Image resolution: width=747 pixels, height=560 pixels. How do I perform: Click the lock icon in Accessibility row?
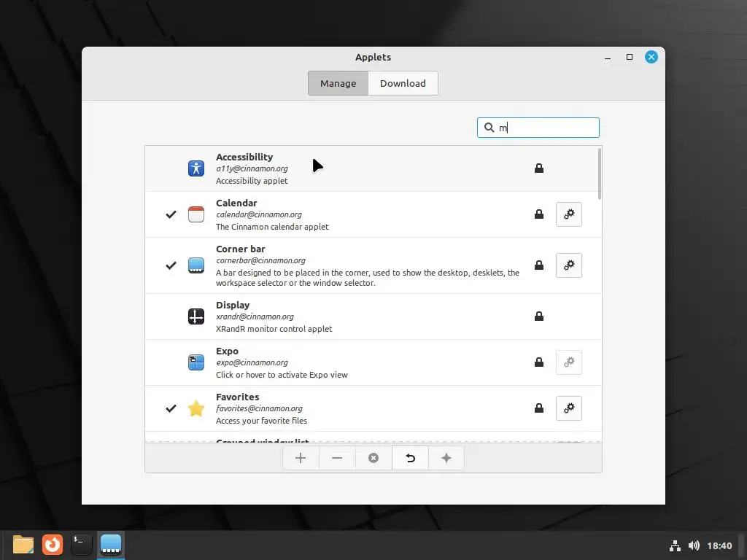click(x=539, y=168)
